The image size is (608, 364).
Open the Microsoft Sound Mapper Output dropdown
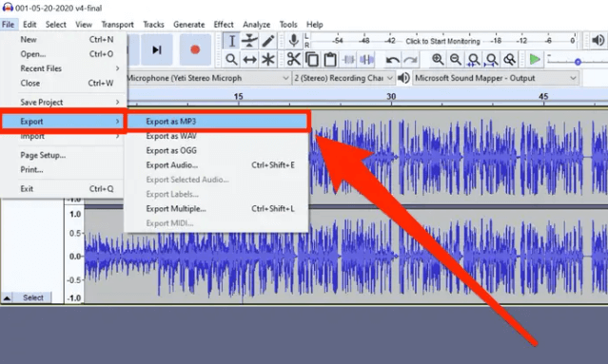(x=496, y=78)
